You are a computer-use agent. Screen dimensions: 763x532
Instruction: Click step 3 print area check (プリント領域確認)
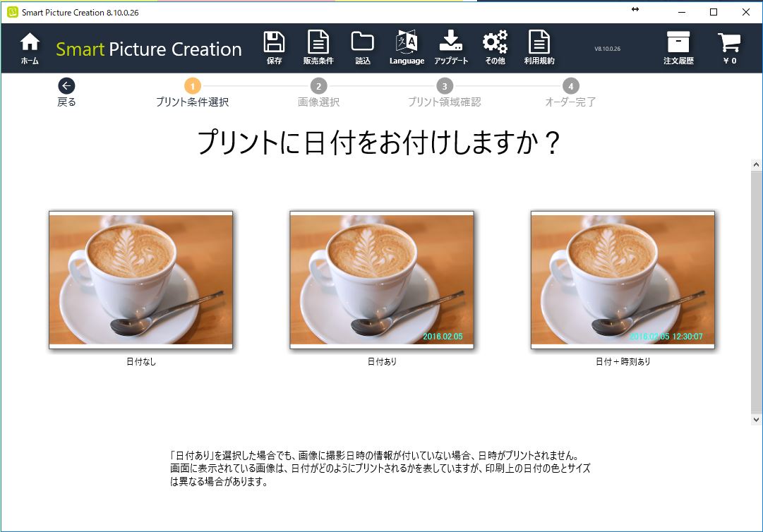444,87
